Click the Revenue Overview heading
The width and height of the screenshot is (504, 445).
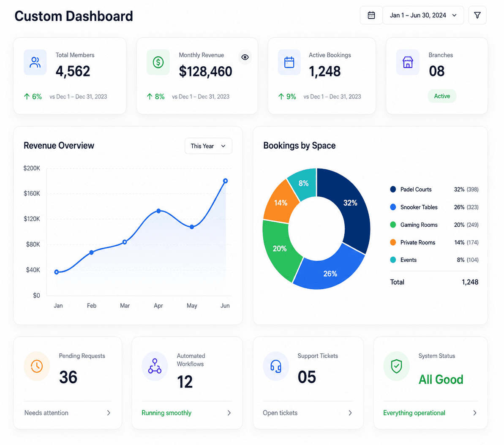click(x=59, y=146)
